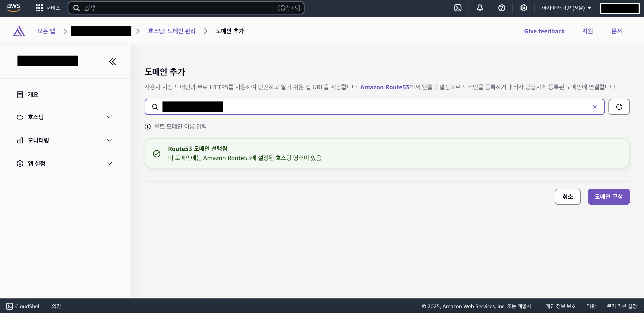This screenshot has height=313, width=644.
Task: Launch CloudShell from the top bar icon
Action: 458,8
